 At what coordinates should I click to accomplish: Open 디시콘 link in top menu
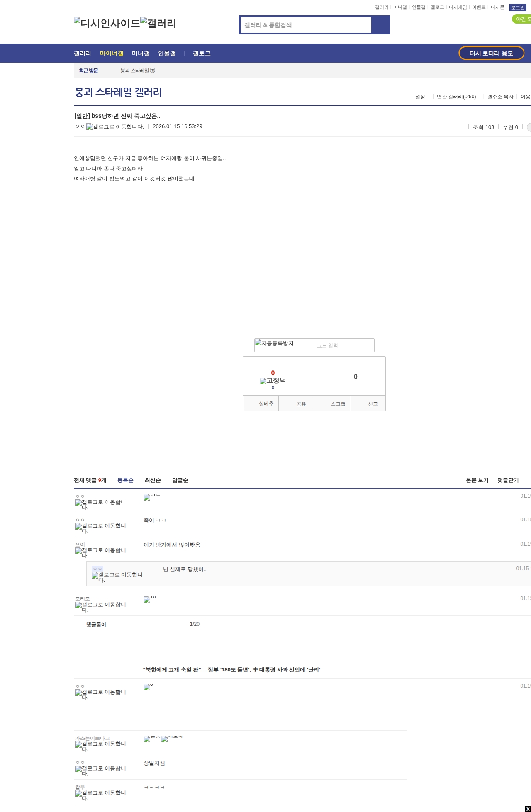coord(497,7)
